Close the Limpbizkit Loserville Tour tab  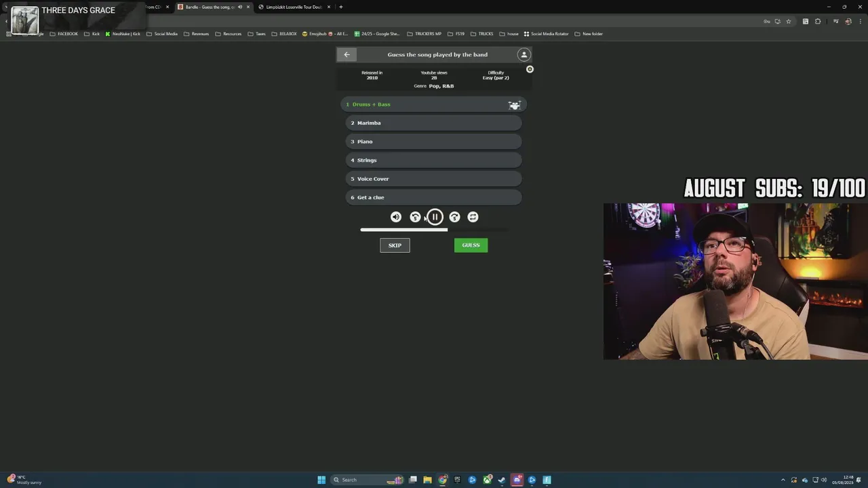[x=329, y=7]
